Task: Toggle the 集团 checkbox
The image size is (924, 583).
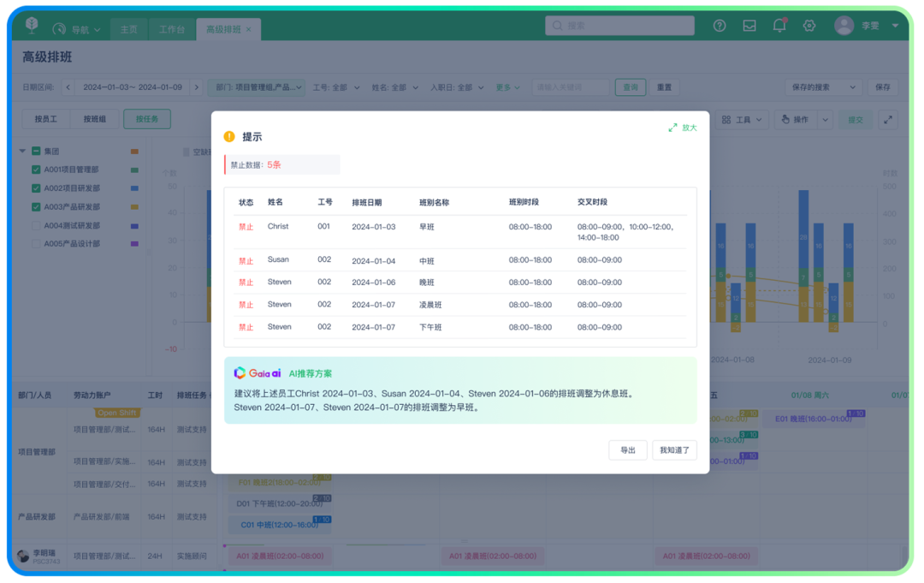Action: coord(36,152)
